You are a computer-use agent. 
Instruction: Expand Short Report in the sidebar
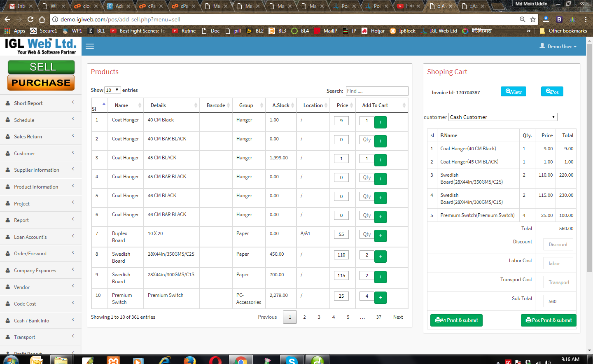(x=40, y=103)
